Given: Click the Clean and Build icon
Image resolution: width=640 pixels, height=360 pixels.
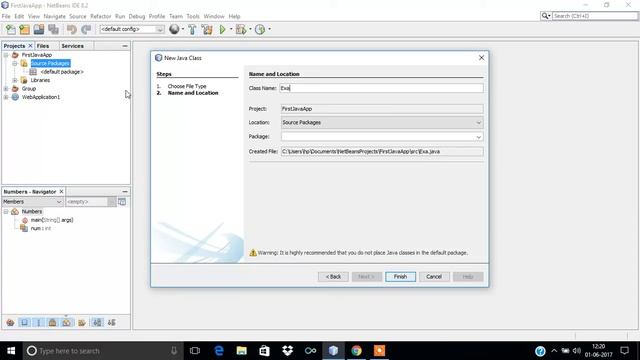Looking at the screenshot, I should point(207,29).
